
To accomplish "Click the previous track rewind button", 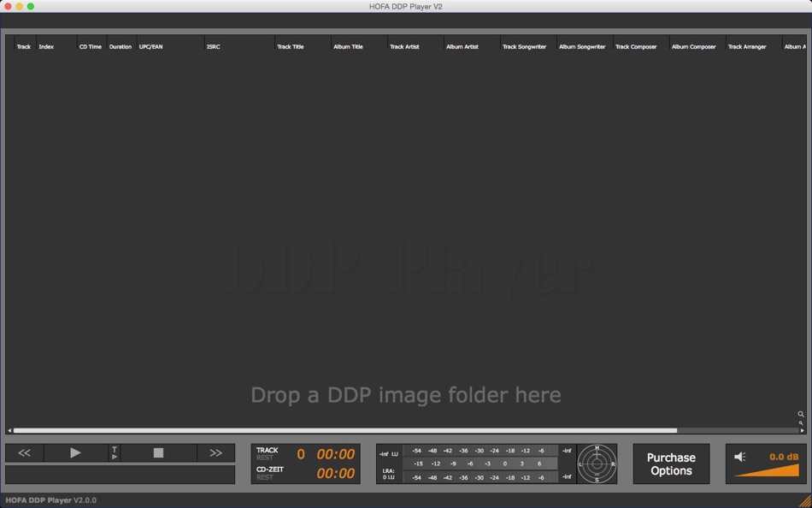I will pyautogui.click(x=24, y=452).
